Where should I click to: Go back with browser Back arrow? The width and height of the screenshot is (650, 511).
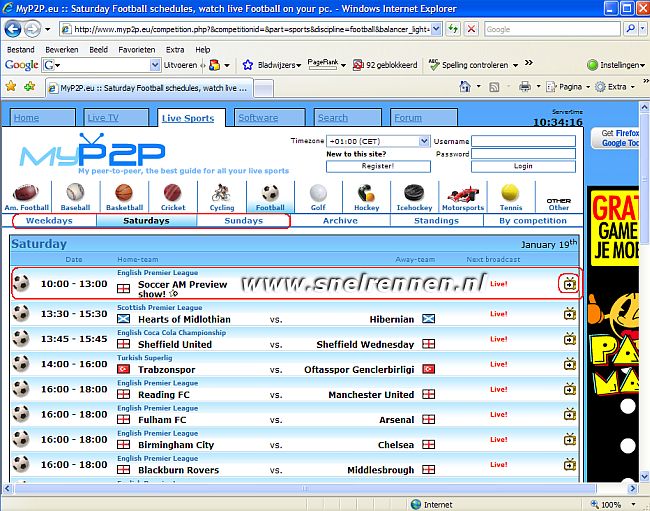pyautogui.click(x=13, y=29)
